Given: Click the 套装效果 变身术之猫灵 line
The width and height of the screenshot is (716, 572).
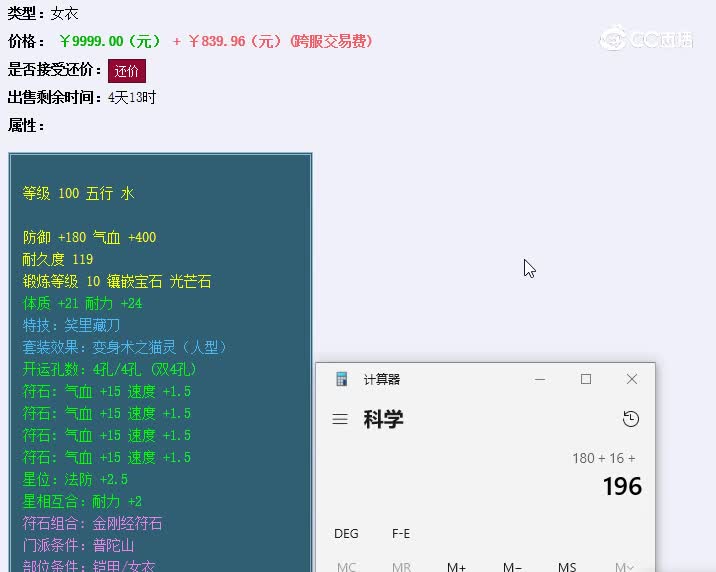Looking at the screenshot, I should (125, 347).
